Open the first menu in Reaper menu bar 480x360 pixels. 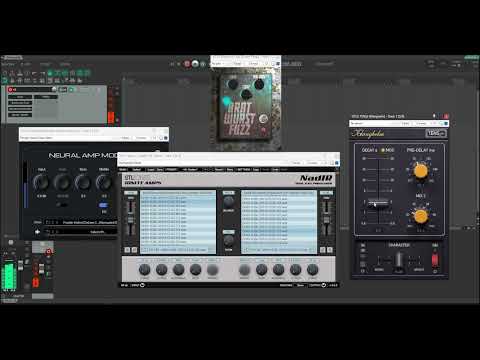[8, 64]
